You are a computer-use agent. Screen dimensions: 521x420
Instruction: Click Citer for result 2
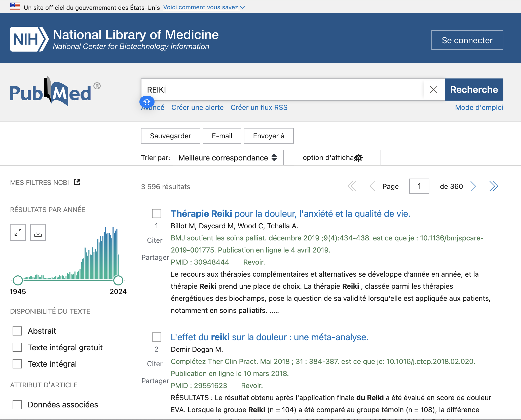click(155, 364)
